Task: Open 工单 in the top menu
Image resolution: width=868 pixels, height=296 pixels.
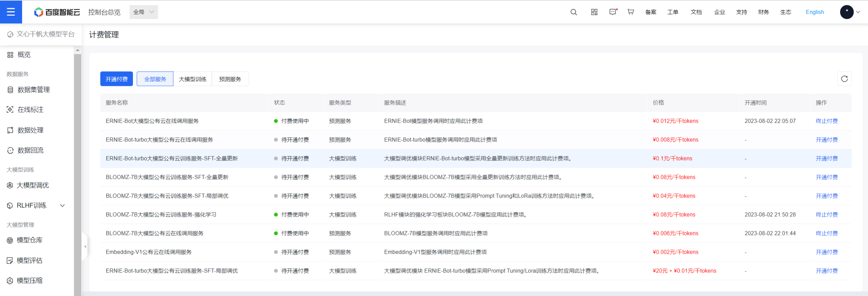Action: [673, 12]
